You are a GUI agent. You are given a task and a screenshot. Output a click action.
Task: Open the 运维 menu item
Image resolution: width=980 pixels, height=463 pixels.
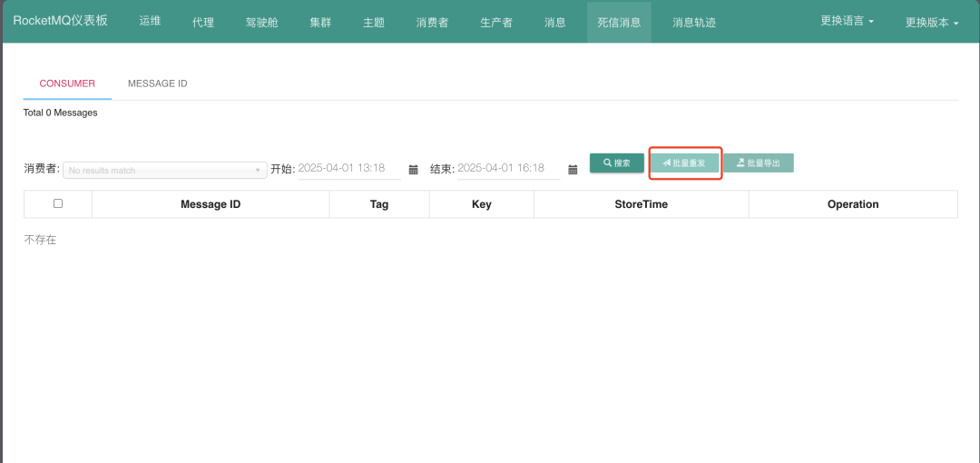[x=150, y=21]
